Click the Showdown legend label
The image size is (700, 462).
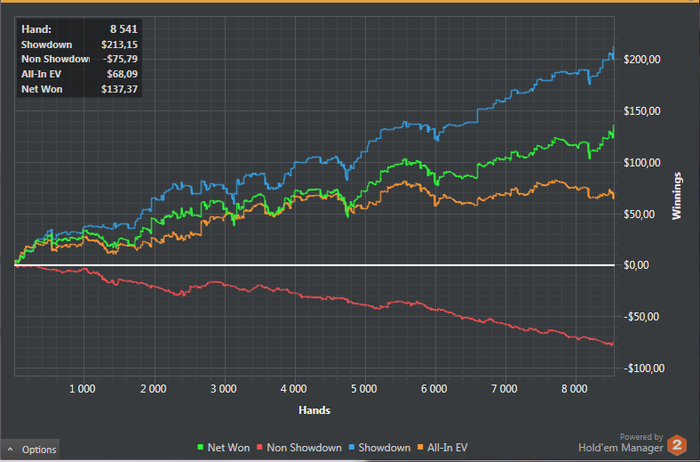pyautogui.click(x=384, y=448)
